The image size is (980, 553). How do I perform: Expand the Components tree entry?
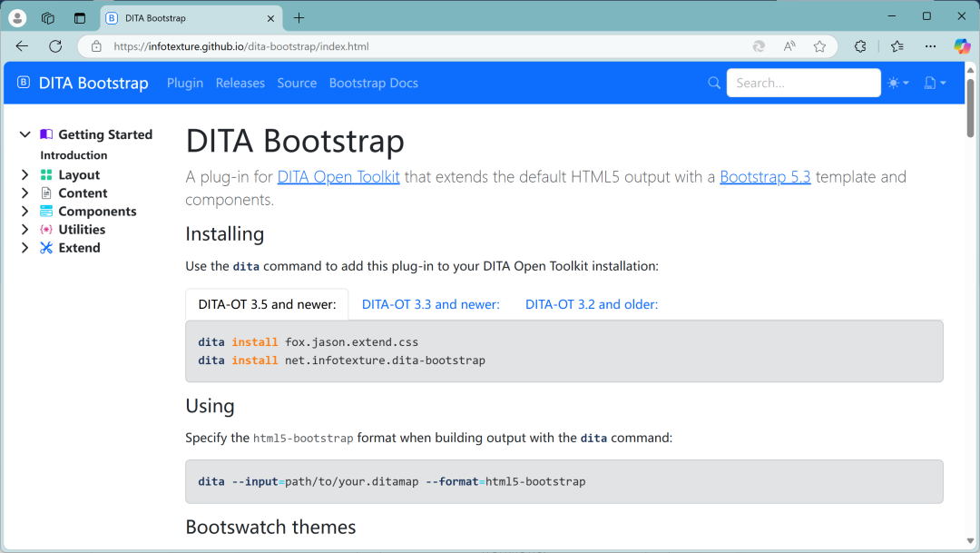coord(24,211)
